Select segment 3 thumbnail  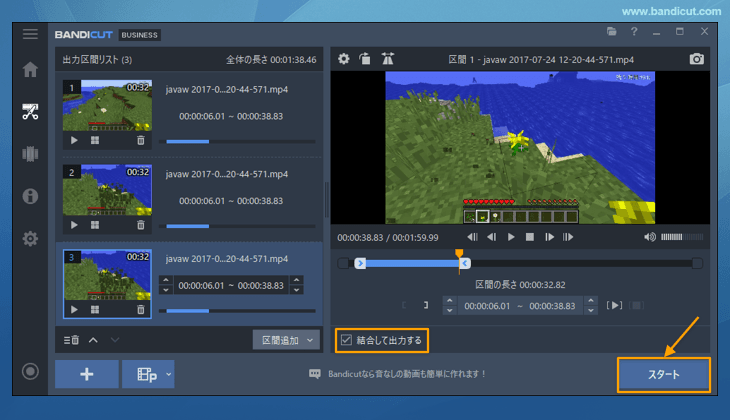point(107,275)
